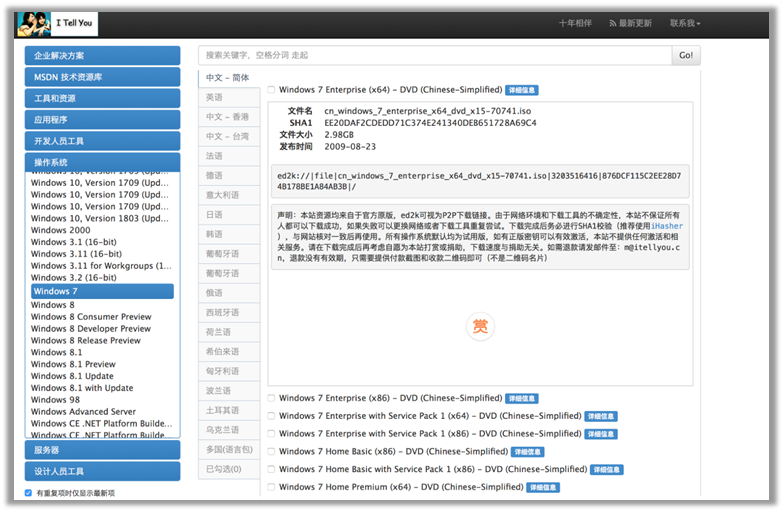
Task: Click 详细信息 badge for Home Premium (x64)
Action: [x=543, y=488]
